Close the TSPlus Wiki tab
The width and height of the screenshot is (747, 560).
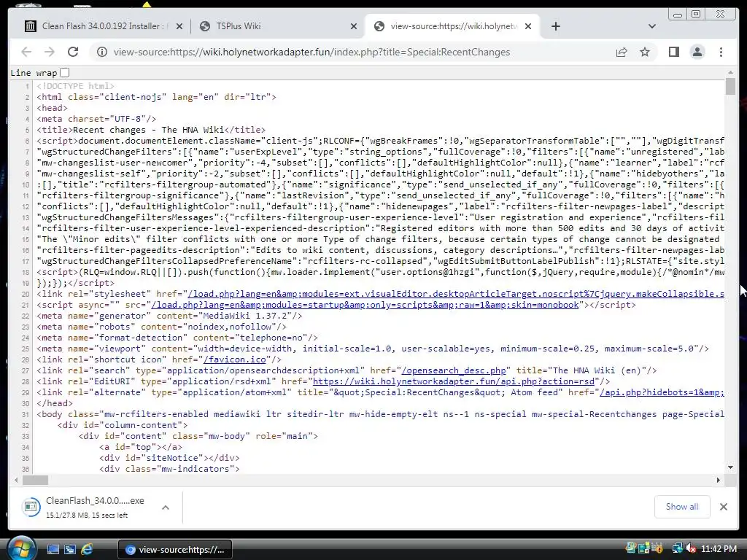click(354, 27)
